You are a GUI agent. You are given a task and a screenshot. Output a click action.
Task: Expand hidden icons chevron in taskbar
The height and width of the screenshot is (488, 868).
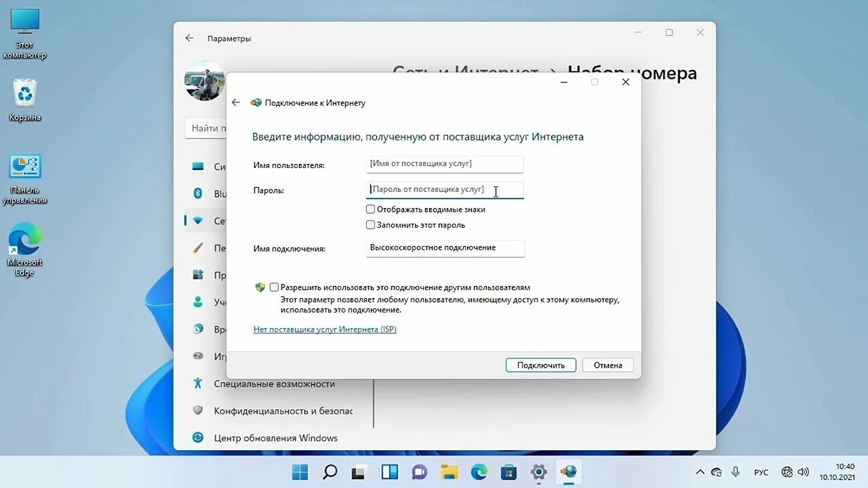[x=701, y=472]
